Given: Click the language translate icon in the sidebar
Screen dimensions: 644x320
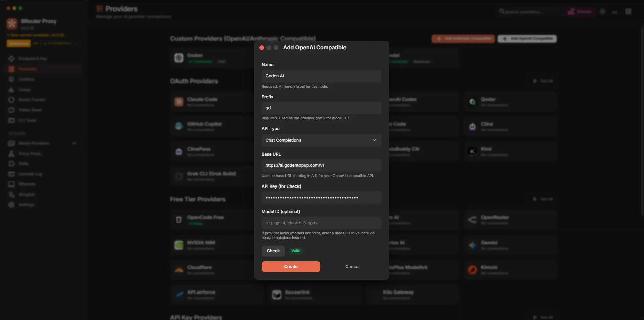Looking at the screenshot, I should click(x=11, y=195).
